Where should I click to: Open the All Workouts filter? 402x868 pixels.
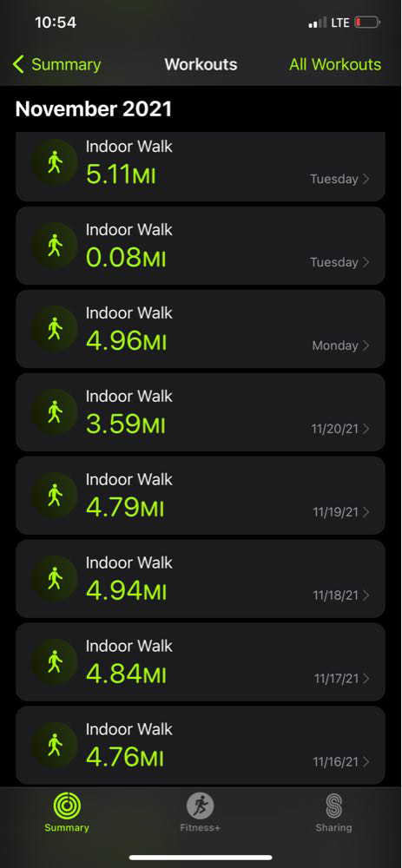(335, 65)
